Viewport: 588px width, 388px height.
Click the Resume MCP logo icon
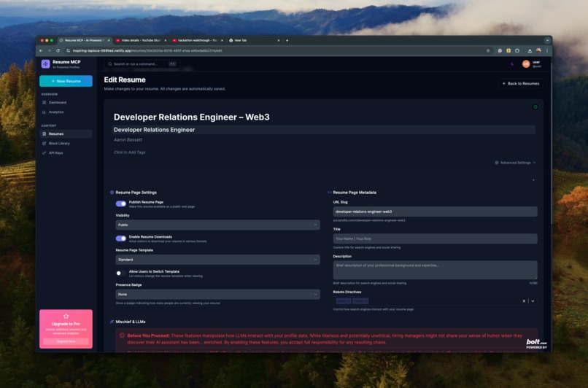tap(45, 64)
